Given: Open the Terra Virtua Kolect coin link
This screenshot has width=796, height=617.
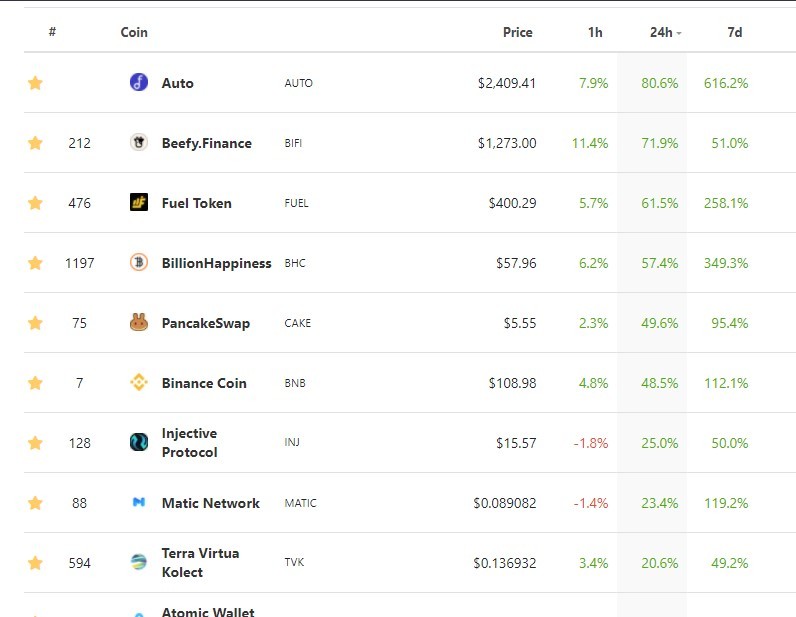Looking at the screenshot, I should [x=200, y=562].
